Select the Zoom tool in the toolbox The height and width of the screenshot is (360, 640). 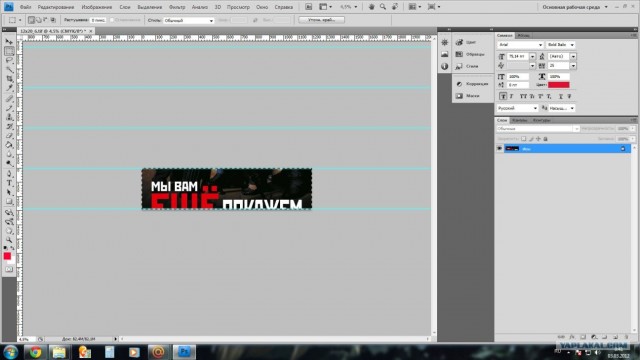(9, 240)
